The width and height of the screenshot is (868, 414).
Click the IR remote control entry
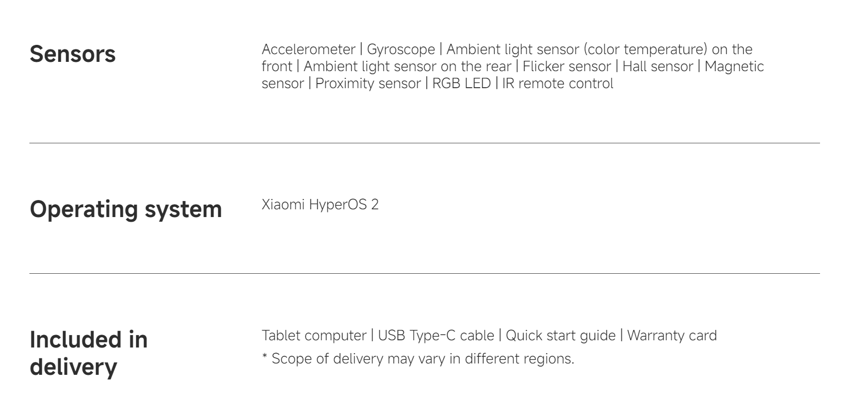tap(558, 84)
